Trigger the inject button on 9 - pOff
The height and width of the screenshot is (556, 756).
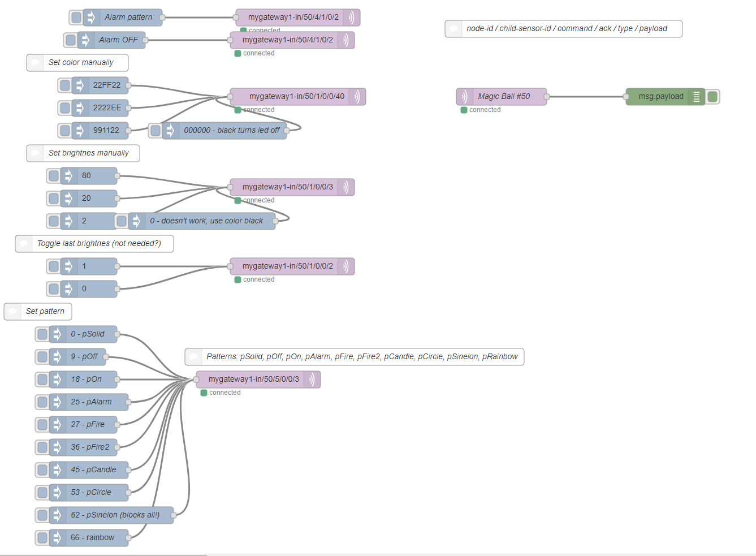click(x=42, y=357)
